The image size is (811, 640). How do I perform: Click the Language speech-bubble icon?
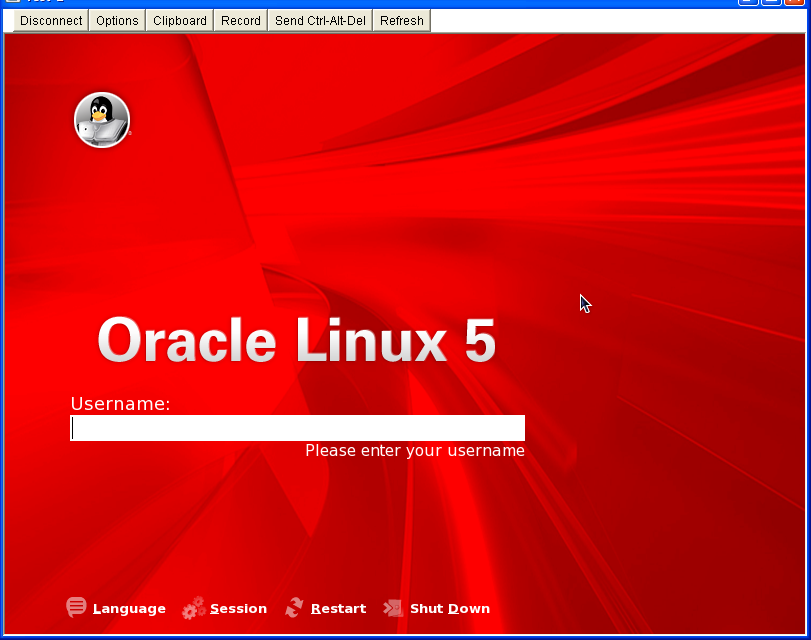click(x=76, y=607)
